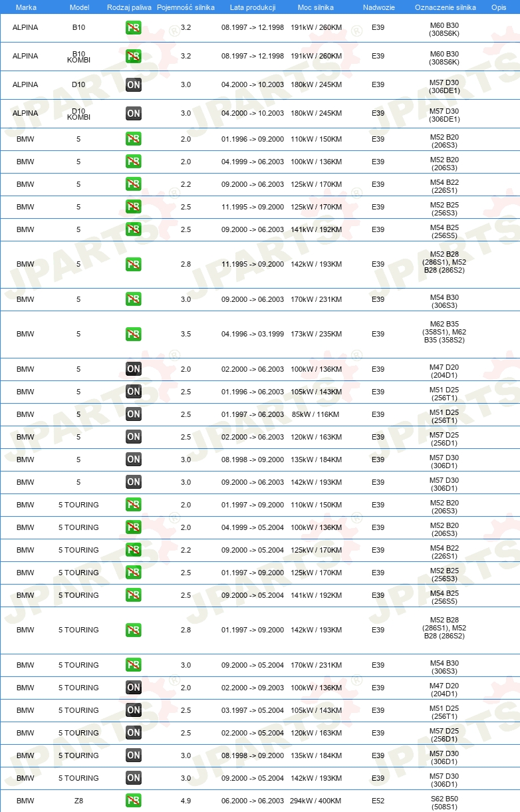The width and height of the screenshot is (520, 812).
Task: Click diesel icon for 5 TOURING M47 D20
Action: (x=134, y=688)
